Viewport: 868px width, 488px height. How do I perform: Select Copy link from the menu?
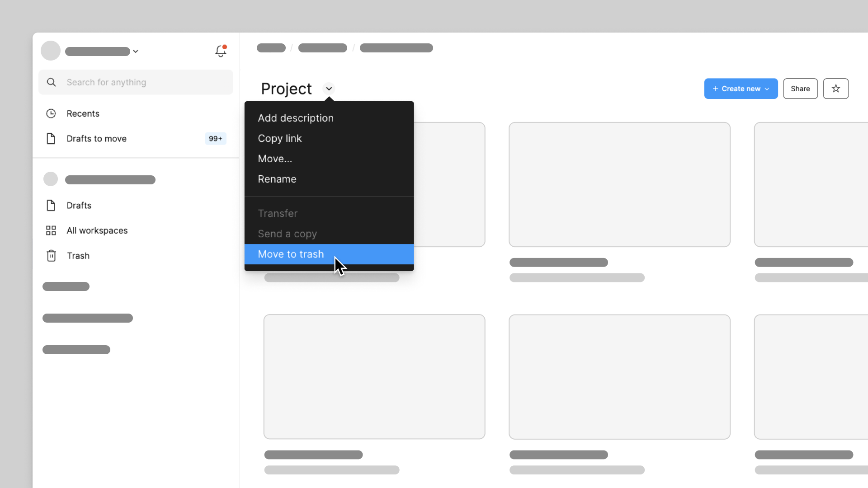[279, 138]
